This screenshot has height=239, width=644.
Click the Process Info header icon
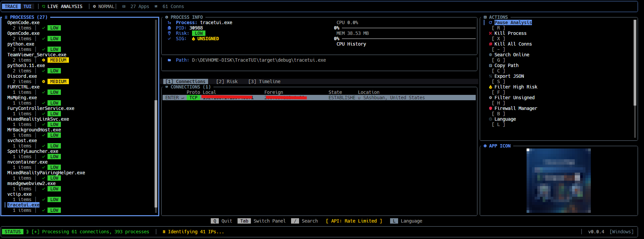167,17
